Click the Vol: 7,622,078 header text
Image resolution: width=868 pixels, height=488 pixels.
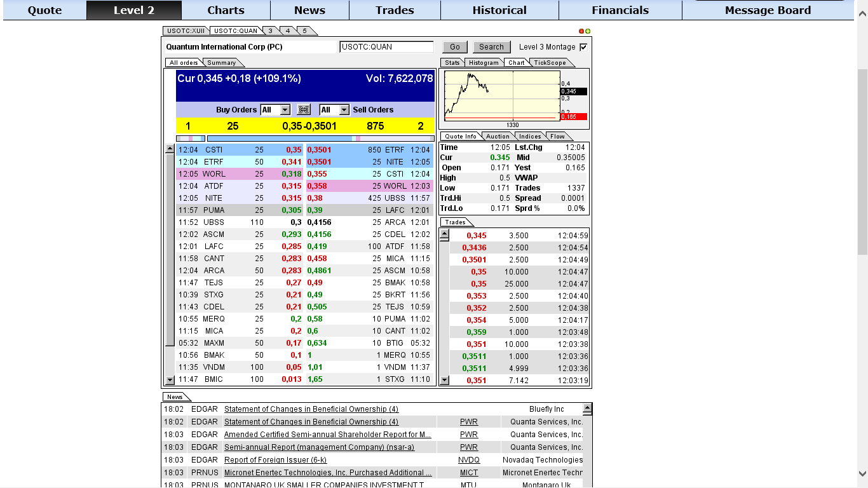[x=399, y=79]
